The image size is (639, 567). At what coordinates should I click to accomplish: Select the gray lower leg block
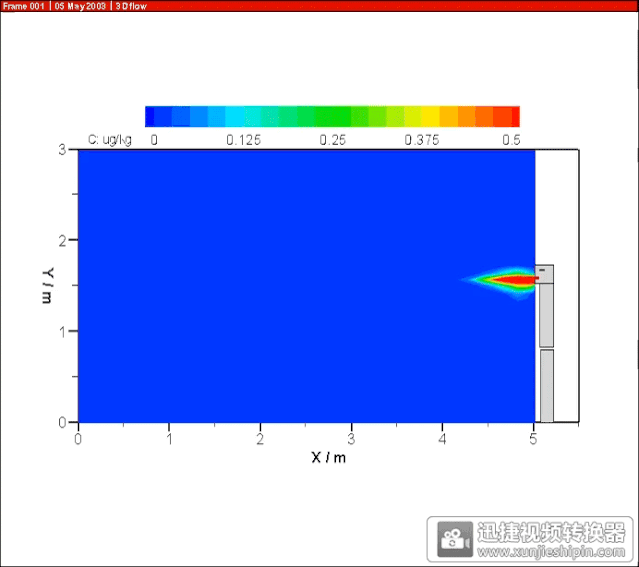(546, 385)
